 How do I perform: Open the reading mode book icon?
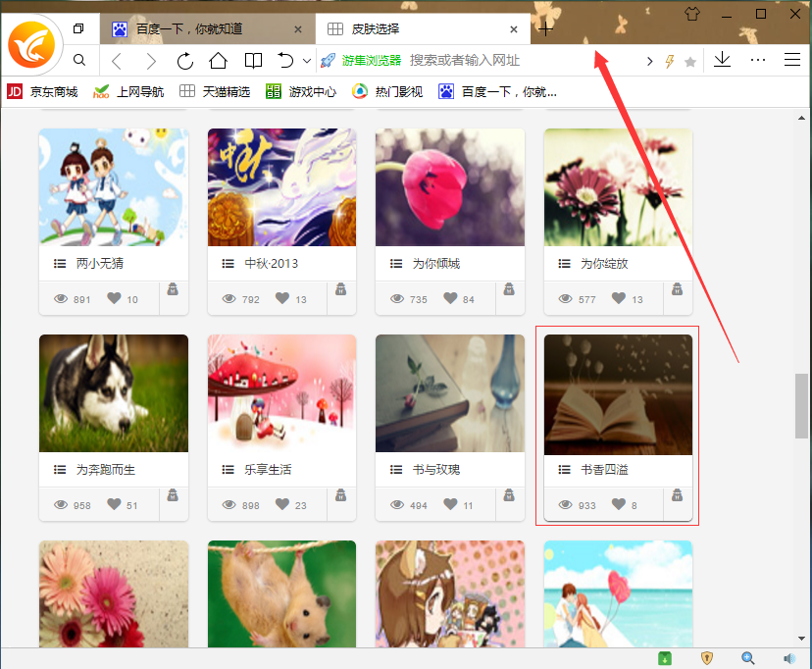click(253, 61)
